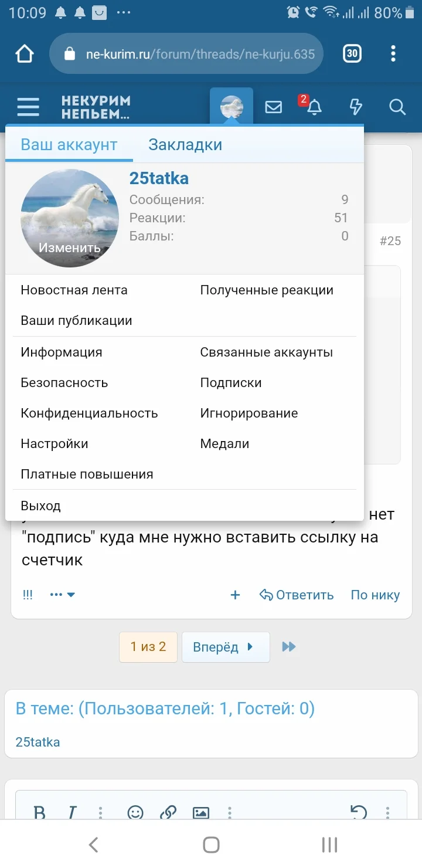This screenshot has height=868, width=422.
Task: Tap the address bar URL field
Action: tap(186, 54)
